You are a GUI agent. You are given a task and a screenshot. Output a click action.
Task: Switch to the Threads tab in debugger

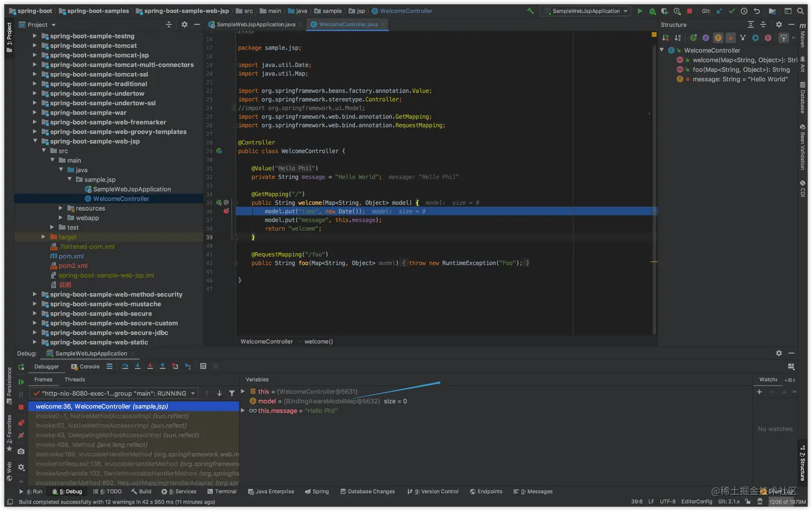pyautogui.click(x=75, y=379)
